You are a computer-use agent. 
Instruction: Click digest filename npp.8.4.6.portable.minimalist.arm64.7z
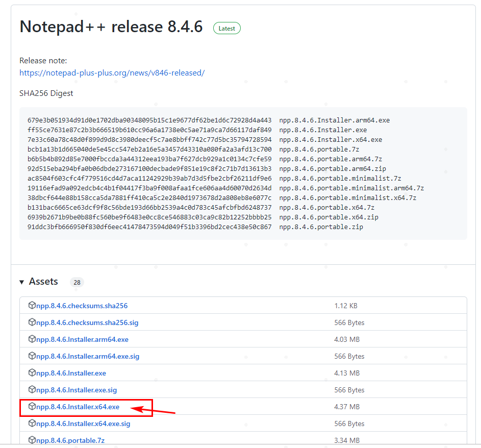[351, 188]
